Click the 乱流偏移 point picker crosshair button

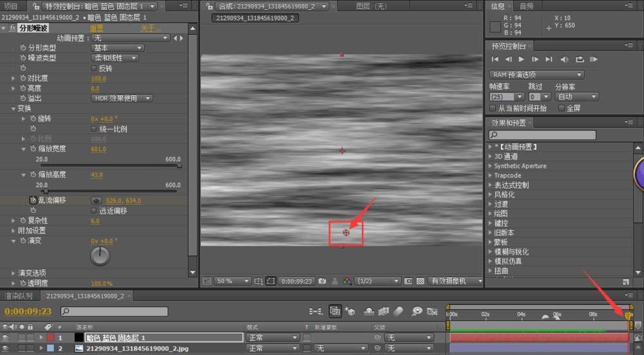(97, 201)
